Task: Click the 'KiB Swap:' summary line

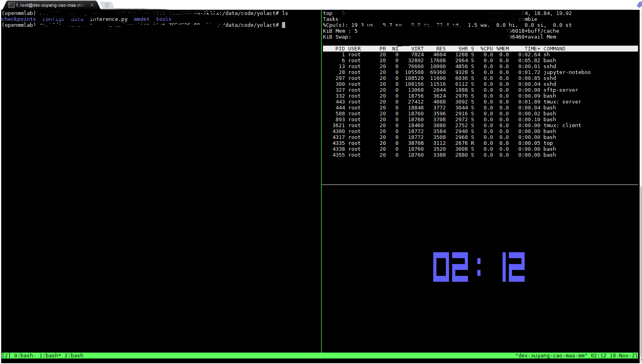Action: [x=440, y=37]
